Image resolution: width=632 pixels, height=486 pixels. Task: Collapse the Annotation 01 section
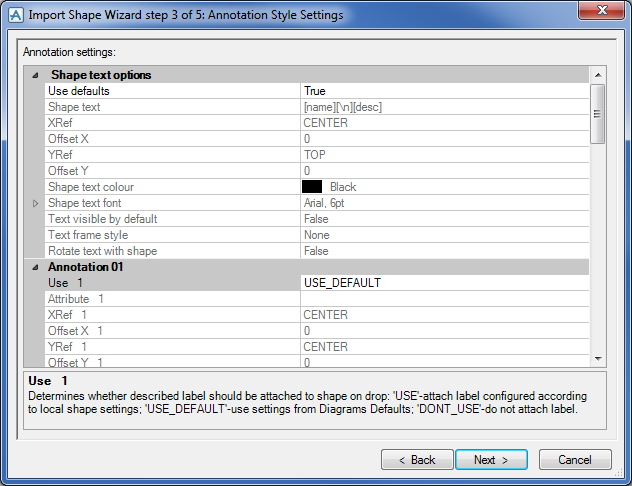[37, 267]
